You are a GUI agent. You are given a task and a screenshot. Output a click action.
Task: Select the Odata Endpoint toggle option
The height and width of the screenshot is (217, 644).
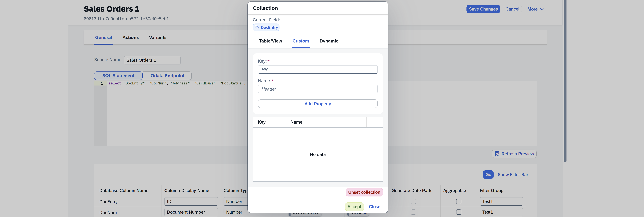167,76
